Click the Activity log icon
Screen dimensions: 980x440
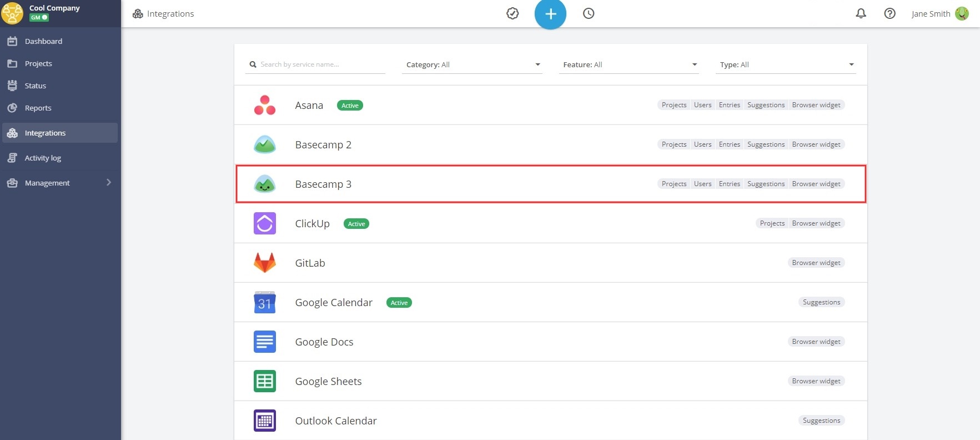tap(12, 158)
